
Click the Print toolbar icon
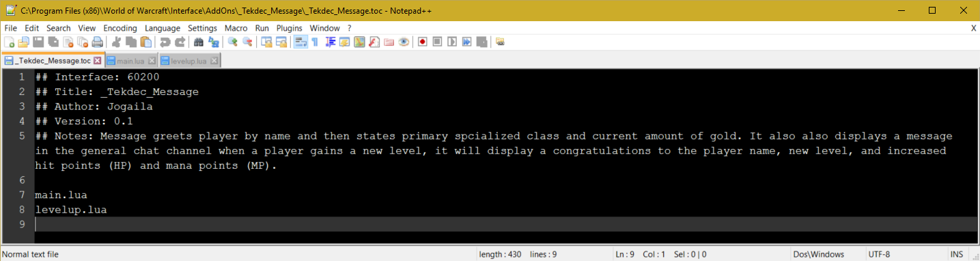98,42
